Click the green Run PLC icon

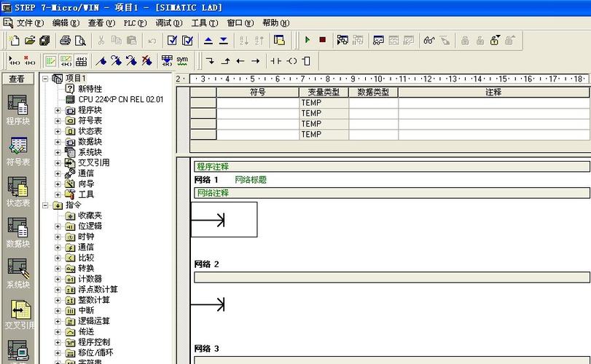tap(308, 39)
